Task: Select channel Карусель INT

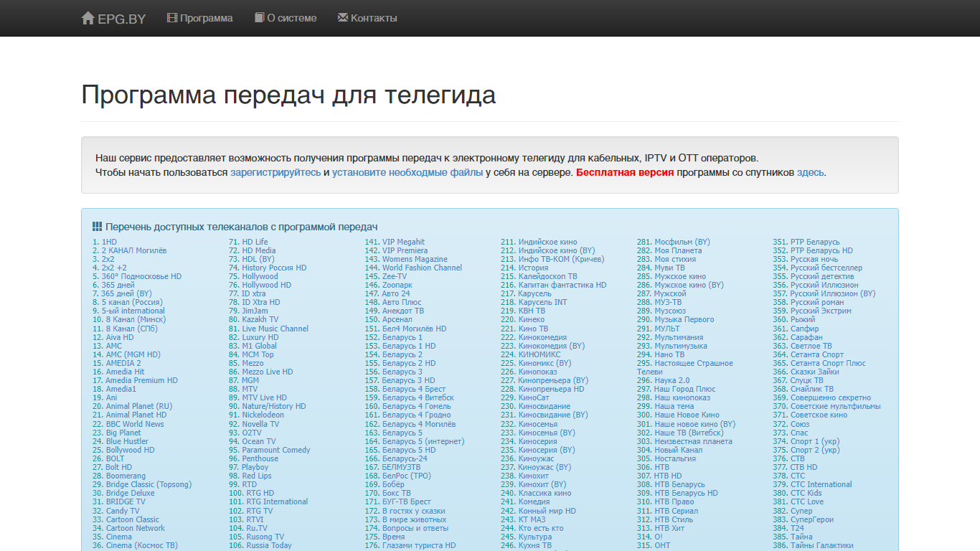Action: pos(542,303)
